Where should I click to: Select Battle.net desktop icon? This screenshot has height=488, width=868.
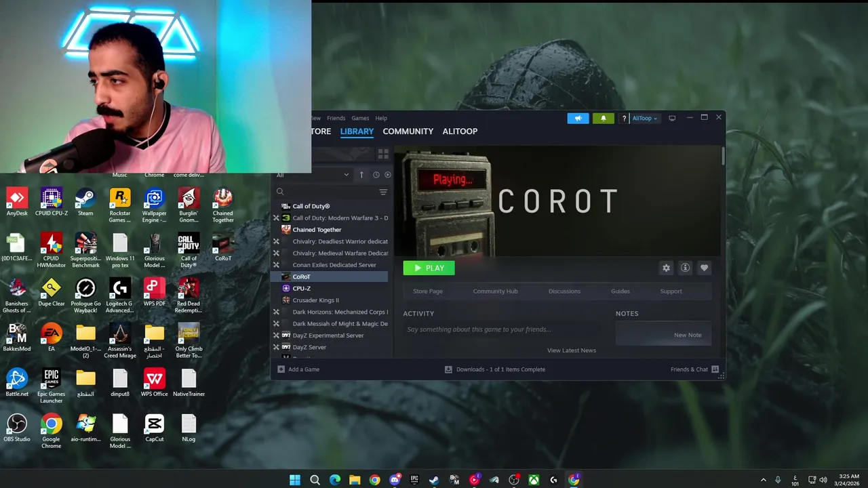pos(17,383)
